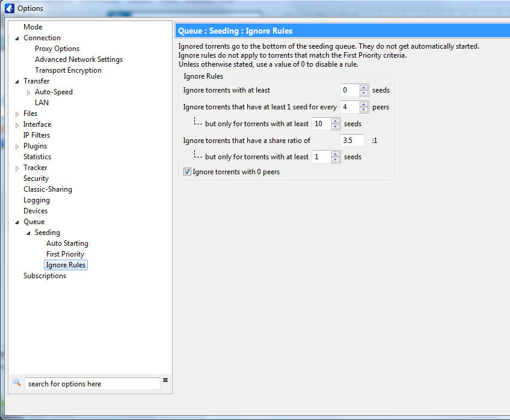
Task: Select the Queue label
Action: click(x=34, y=222)
